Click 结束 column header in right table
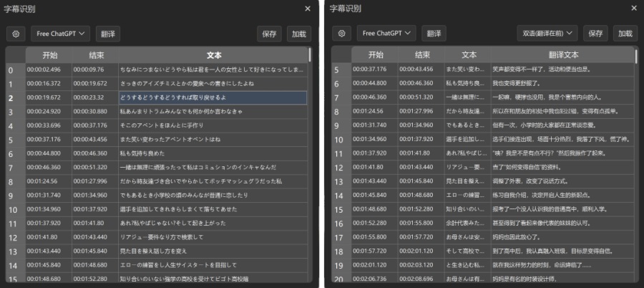This screenshot has width=644, height=288. [x=421, y=54]
